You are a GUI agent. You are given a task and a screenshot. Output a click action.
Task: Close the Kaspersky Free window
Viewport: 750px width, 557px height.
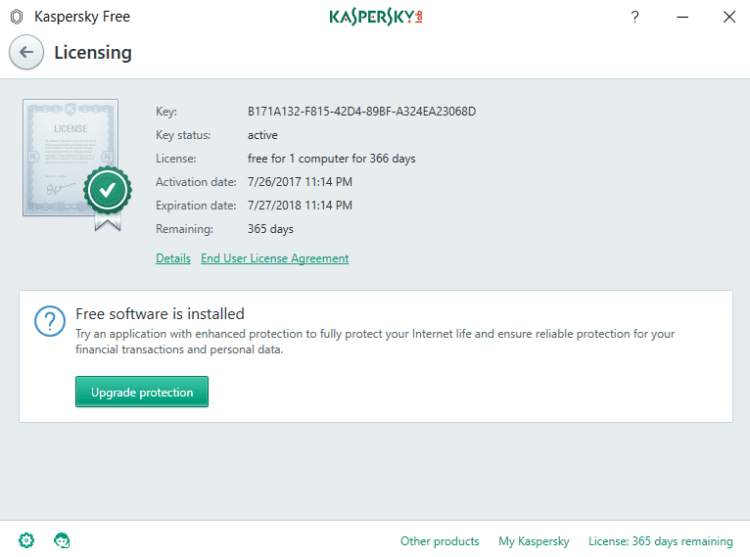pyautogui.click(x=729, y=17)
